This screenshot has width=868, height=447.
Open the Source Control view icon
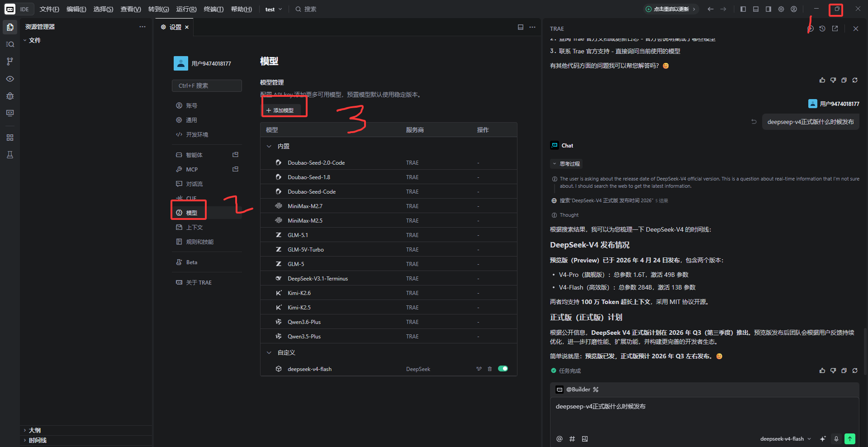coord(10,62)
